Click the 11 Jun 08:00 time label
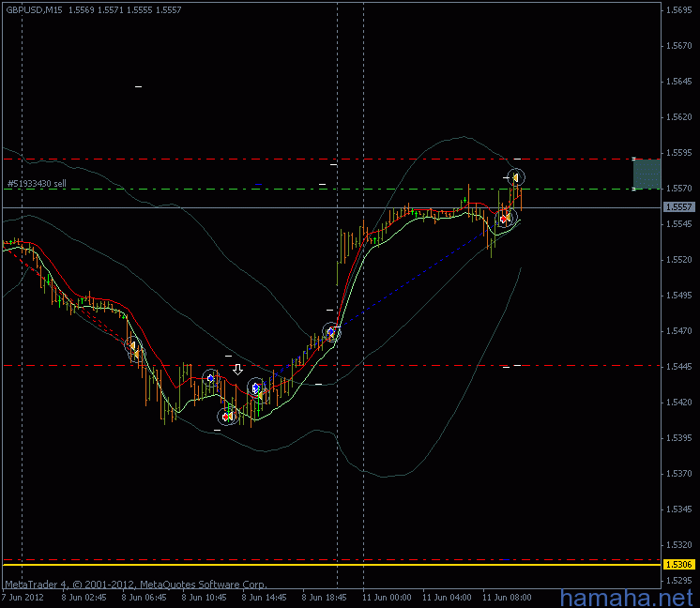The width and height of the screenshot is (700, 608). click(507, 598)
